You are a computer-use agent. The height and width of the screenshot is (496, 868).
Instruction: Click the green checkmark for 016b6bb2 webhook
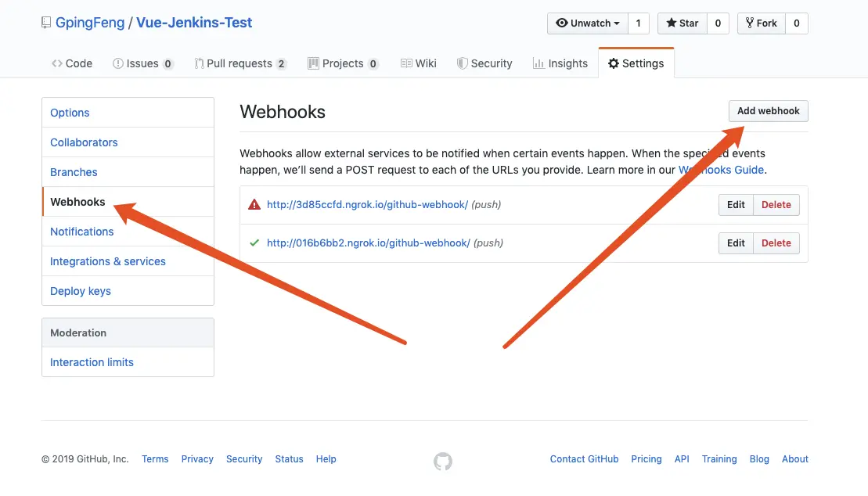point(254,243)
